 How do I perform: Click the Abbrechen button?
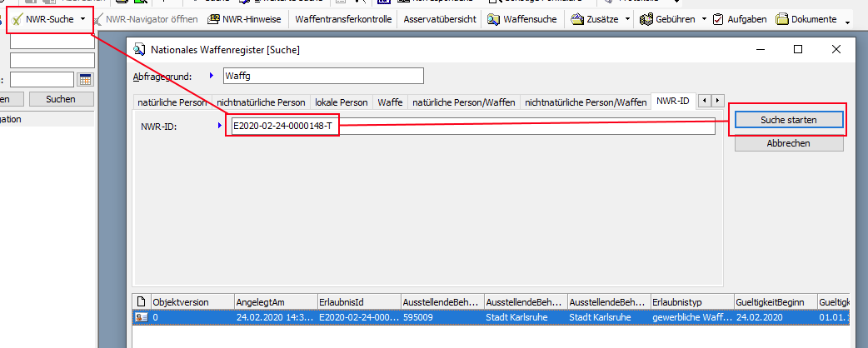(788, 143)
